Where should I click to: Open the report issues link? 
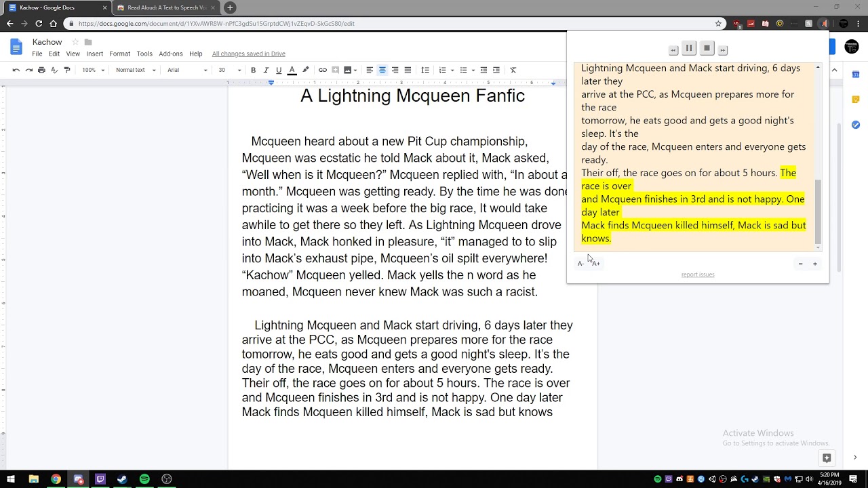tap(698, 274)
